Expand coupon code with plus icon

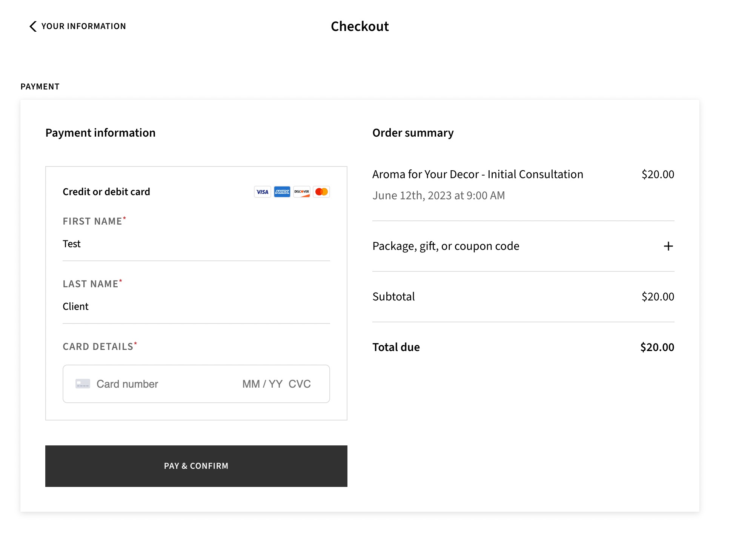pyautogui.click(x=668, y=246)
